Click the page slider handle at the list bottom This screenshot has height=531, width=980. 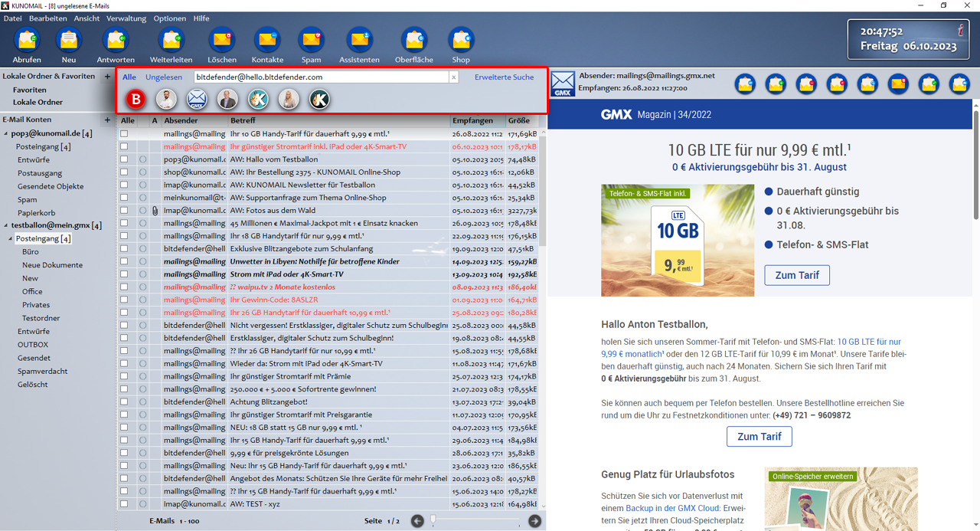(x=433, y=520)
